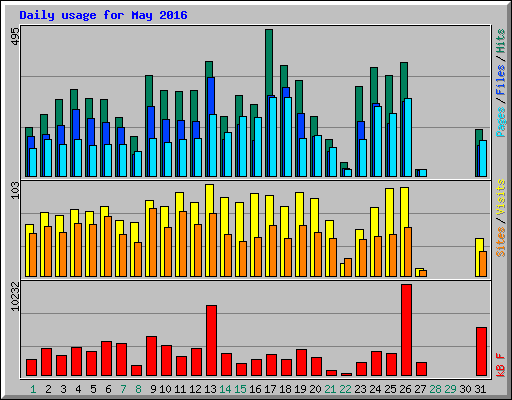The width and height of the screenshot is (512, 400).
Task: Click day 20 on the x-axis
Action: [x=315, y=389]
